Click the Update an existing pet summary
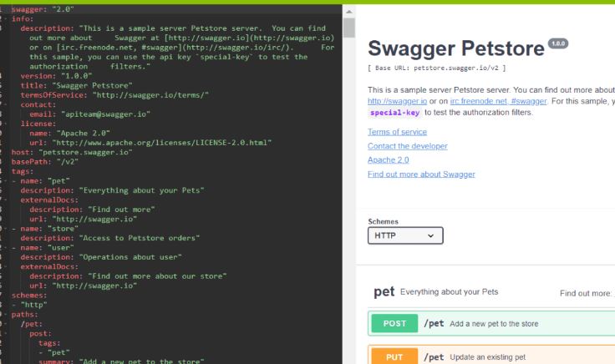 [x=487, y=357]
